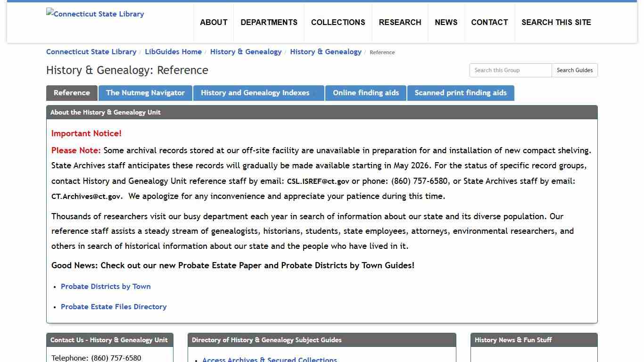This screenshot has width=644, height=362.
Task: Open the CONTACT menu item
Action: 489,22
